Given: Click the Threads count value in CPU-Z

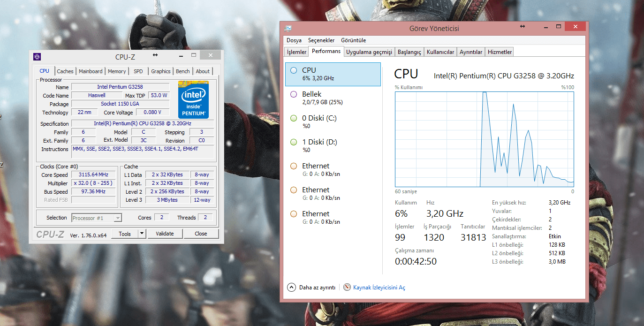Looking at the screenshot, I should (205, 218).
